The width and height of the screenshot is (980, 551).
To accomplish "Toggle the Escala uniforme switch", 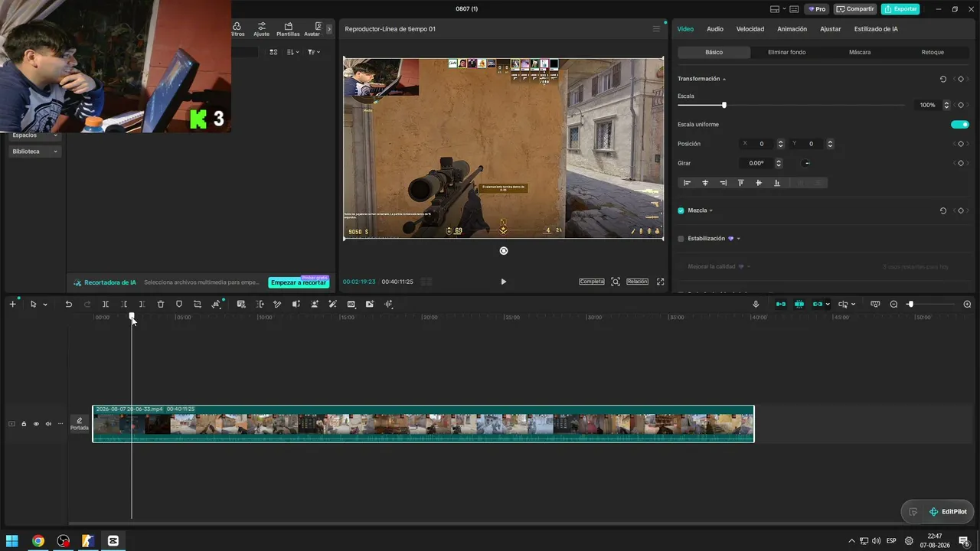I will 960,124.
